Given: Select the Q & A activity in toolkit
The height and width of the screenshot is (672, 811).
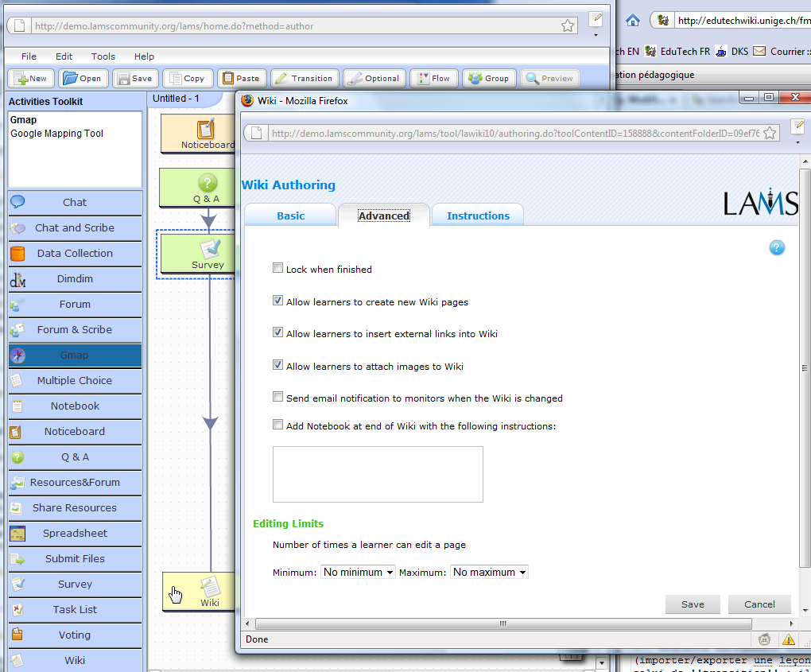Looking at the screenshot, I should (x=75, y=456).
